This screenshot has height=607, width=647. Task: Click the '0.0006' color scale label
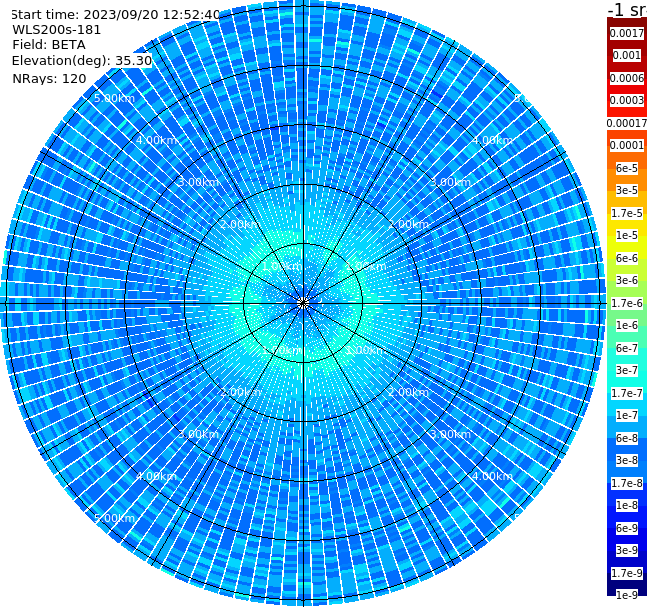click(627, 78)
